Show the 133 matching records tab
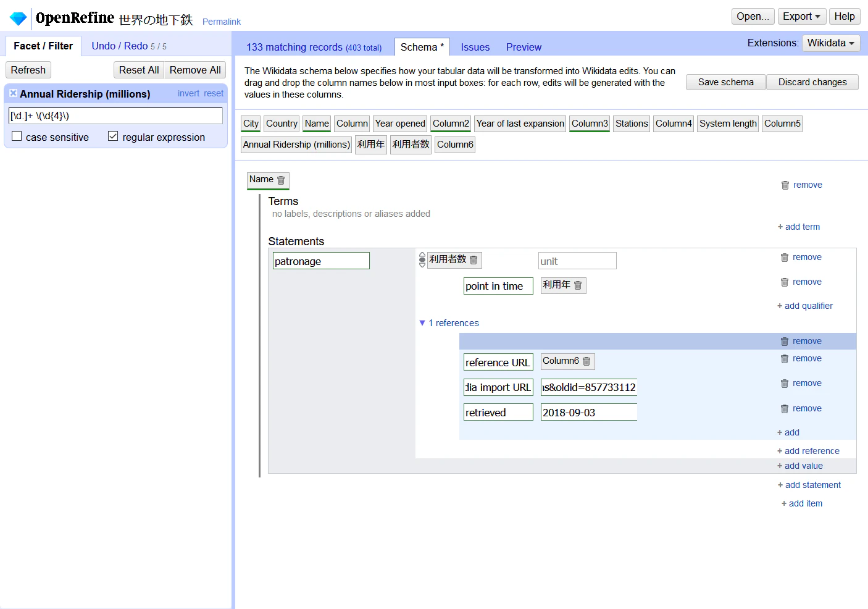The image size is (868, 609). click(x=314, y=47)
